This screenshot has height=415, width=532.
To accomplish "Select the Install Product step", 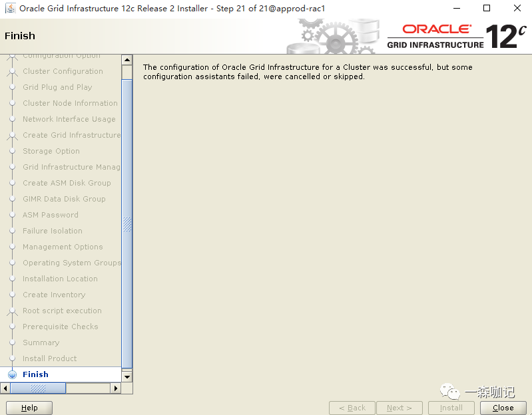I will [49, 358].
